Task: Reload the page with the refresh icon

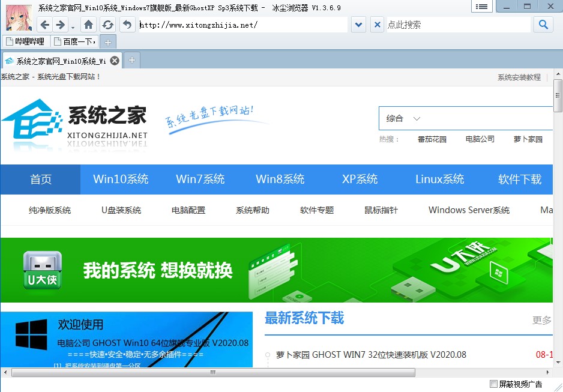Action: [107, 25]
